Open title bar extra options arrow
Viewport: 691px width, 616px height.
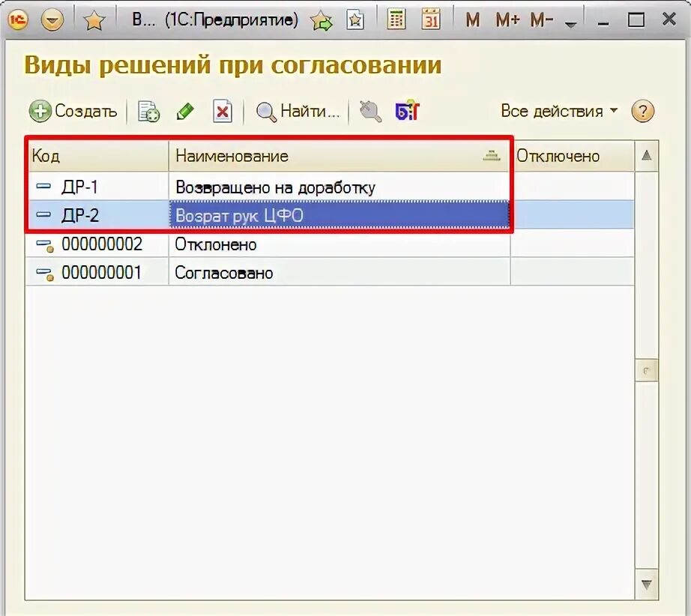570,24
